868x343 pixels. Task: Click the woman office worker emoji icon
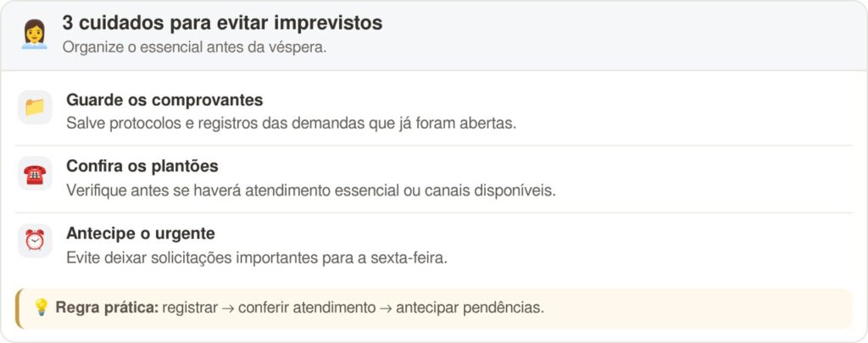click(x=34, y=34)
